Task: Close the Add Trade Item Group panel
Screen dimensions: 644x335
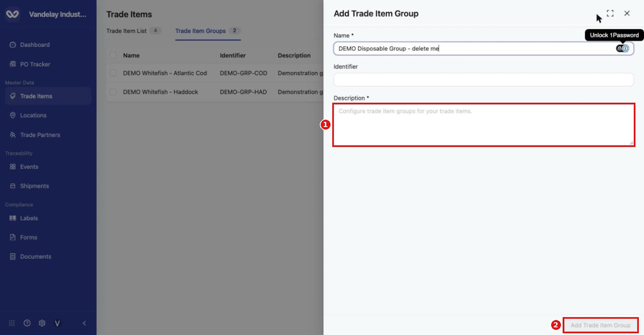Action: (x=627, y=13)
